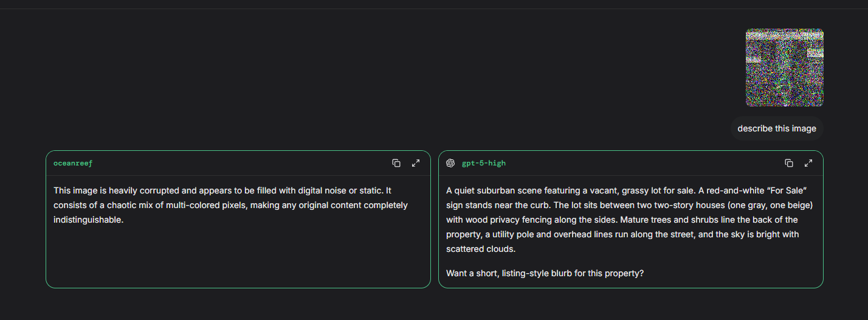Click the "A quiet suburban scene" paragraph opening
The width and height of the screenshot is (868, 320).
[492, 190]
